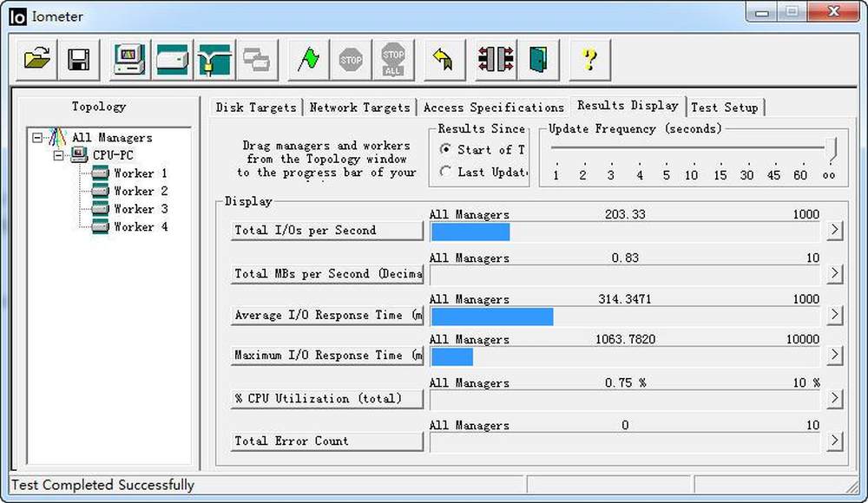Image resolution: width=868 pixels, height=503 pixels.
Task: Click the Update Frequency slider thumb
Action: coord(831,149)
